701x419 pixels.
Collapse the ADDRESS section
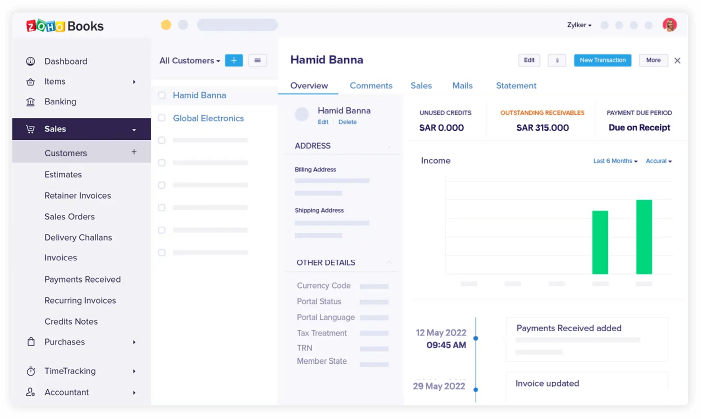click(389, 146)
